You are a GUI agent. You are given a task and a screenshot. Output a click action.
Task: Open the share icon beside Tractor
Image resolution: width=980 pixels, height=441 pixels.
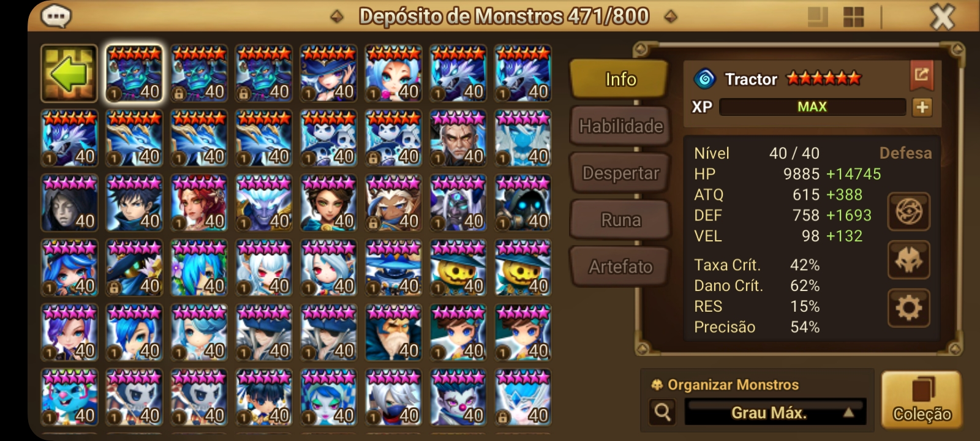click(x=921, y=75)
